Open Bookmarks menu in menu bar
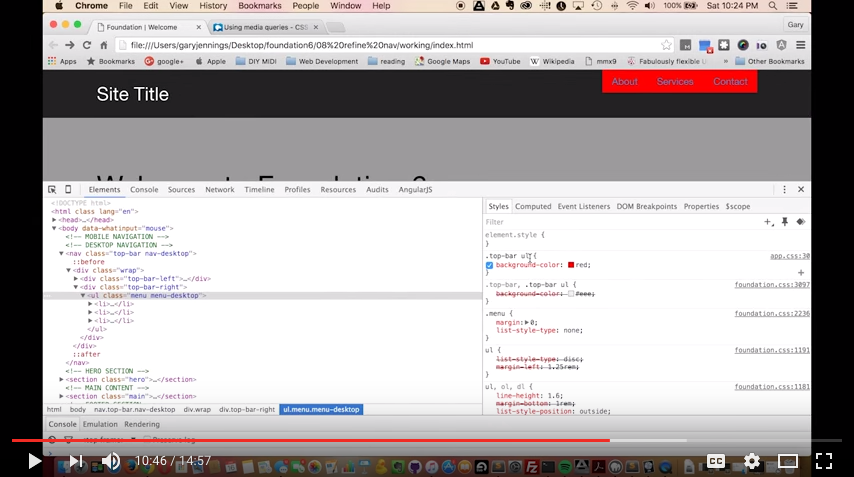 pos(260,6)
